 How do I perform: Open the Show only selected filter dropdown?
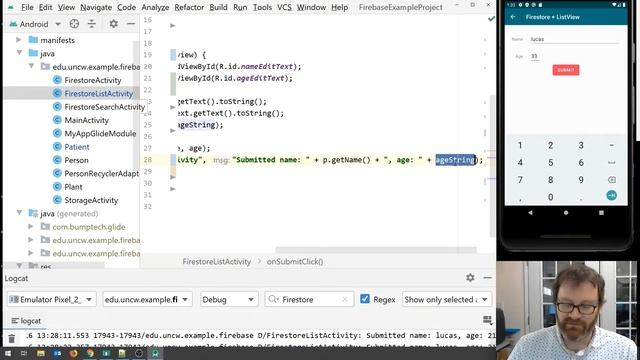(x=447, y=299)
